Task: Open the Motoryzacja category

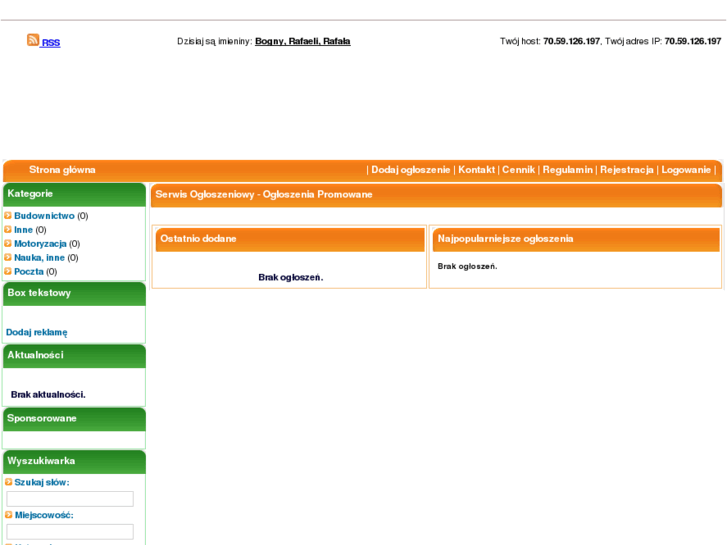Action: coord(40,244)
